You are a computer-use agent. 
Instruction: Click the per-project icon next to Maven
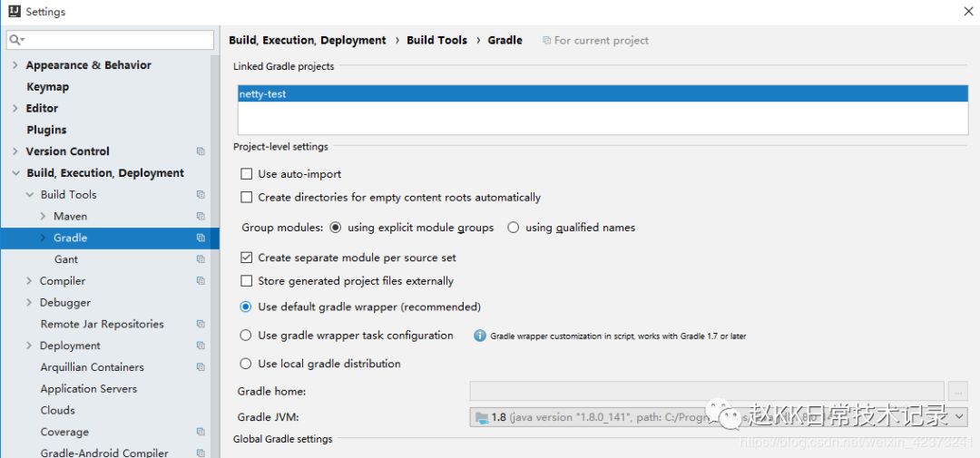[x=201, y=216]
